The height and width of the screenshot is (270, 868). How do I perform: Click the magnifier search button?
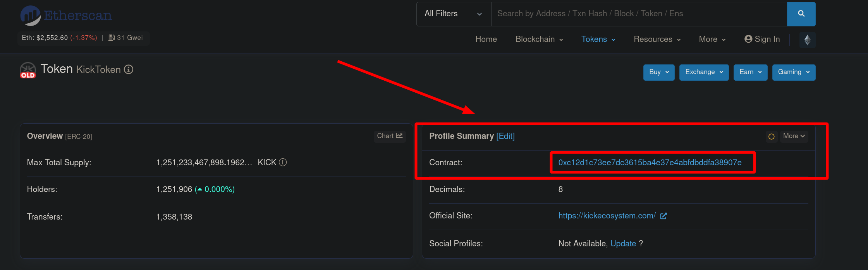(x=801, y=14)
